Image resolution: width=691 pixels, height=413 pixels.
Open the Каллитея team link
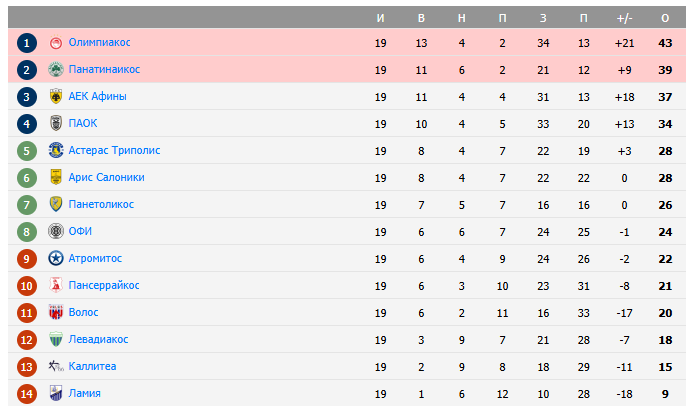click(x=92, y=366)
